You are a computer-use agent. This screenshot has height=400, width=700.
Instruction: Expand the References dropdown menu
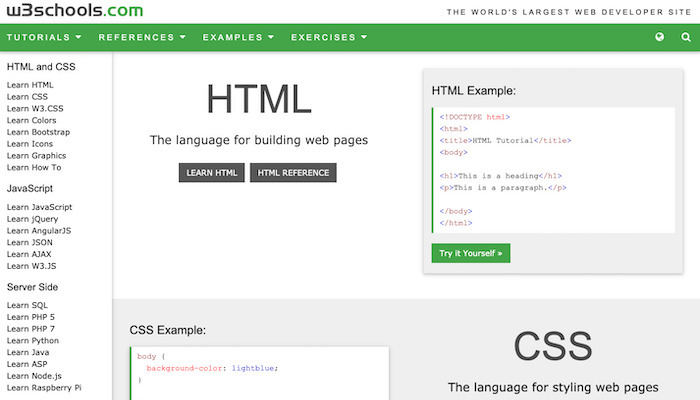coord(142,37)
